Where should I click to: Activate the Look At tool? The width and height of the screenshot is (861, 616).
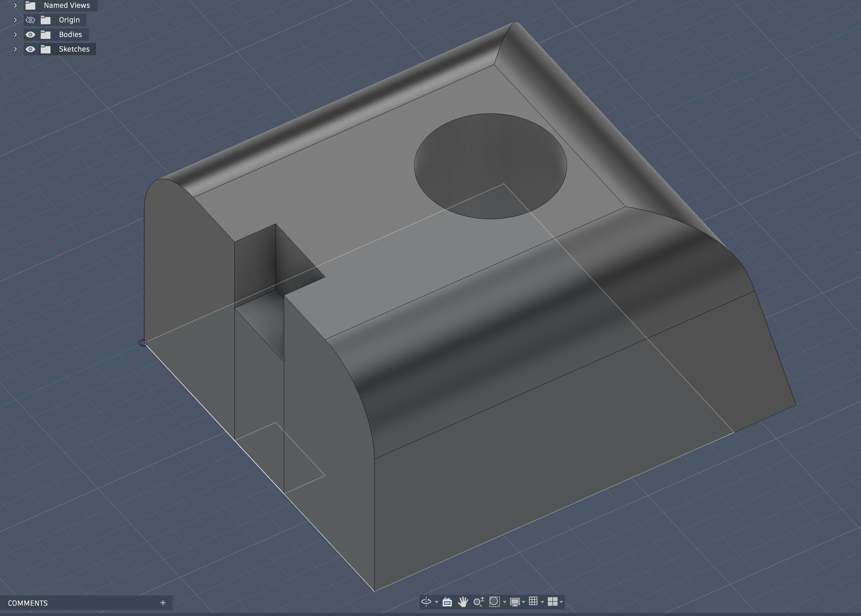(x=447, y=602)
